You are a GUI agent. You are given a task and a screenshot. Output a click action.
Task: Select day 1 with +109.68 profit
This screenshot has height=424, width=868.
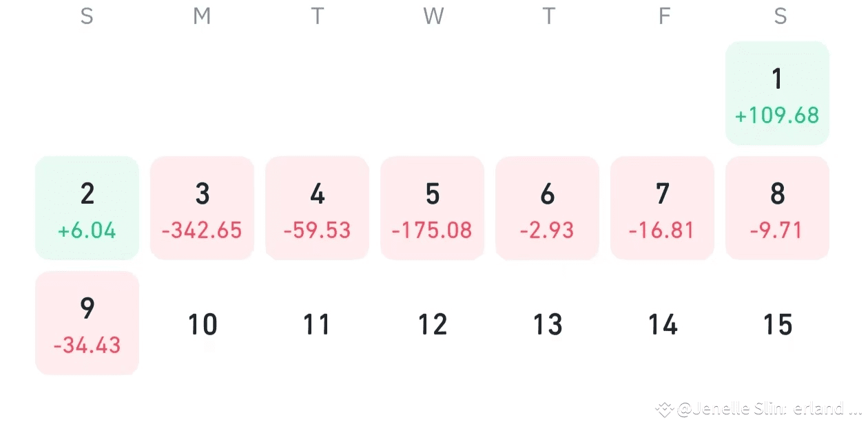coord(777,94)
